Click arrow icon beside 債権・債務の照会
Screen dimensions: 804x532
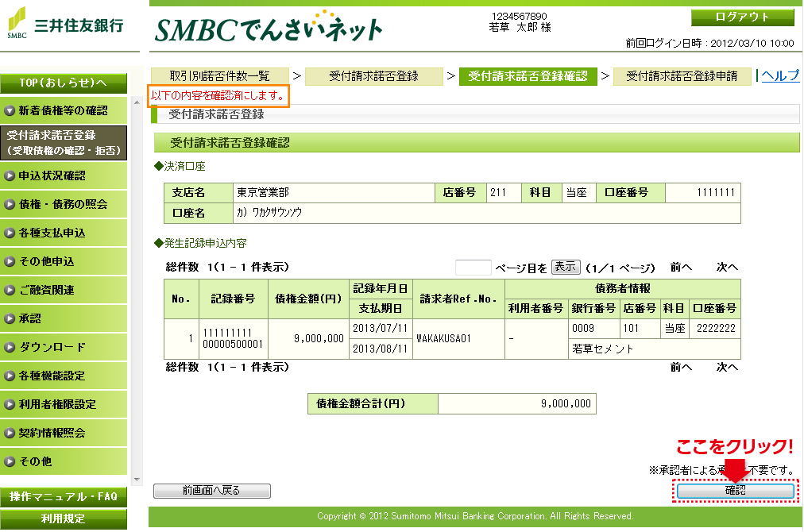tap(10, 205)
